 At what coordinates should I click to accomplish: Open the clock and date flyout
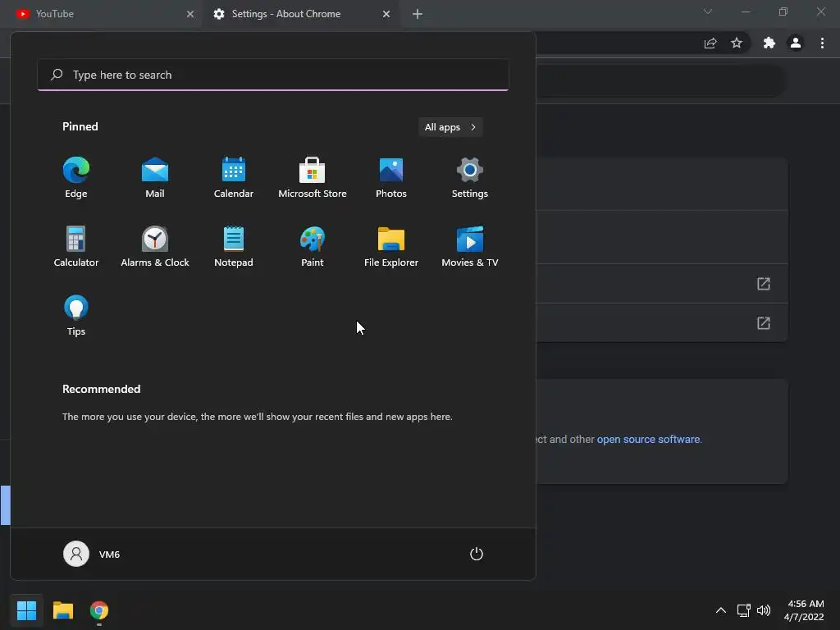click(x=804, y=610)
